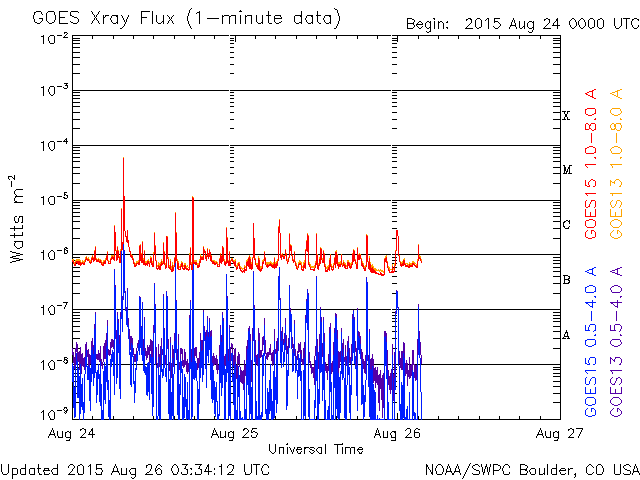Image resolution: width=640 pixels, height=480 pixels.
Task: Click the 10^-4 y-axis tick label
Action: (54, 145)
